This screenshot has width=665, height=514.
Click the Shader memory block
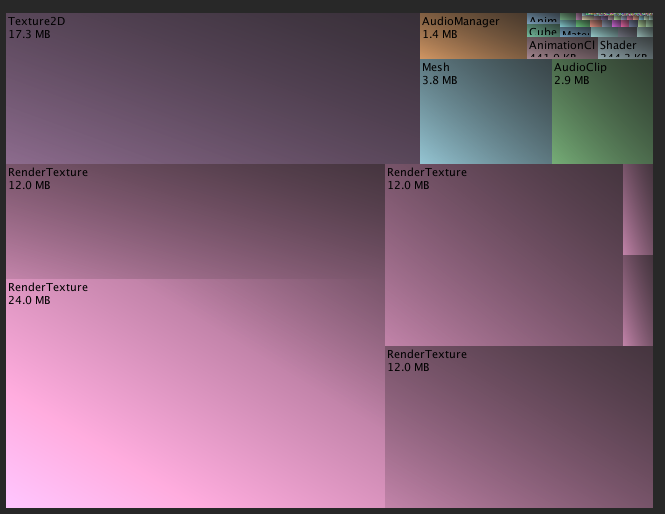[625, 49]
